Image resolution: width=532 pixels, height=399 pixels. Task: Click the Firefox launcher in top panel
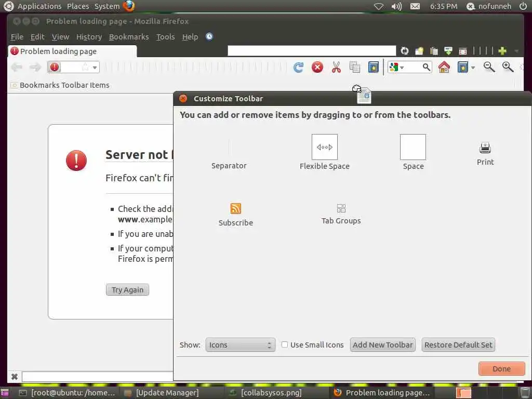(x=129, y=6)
